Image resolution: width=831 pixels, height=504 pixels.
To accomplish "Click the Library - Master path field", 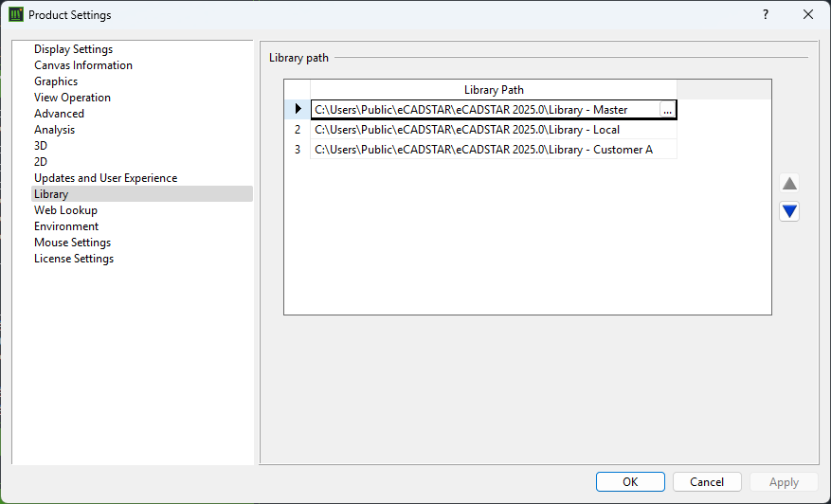I will pyautogui.click(x=471, y=110).
